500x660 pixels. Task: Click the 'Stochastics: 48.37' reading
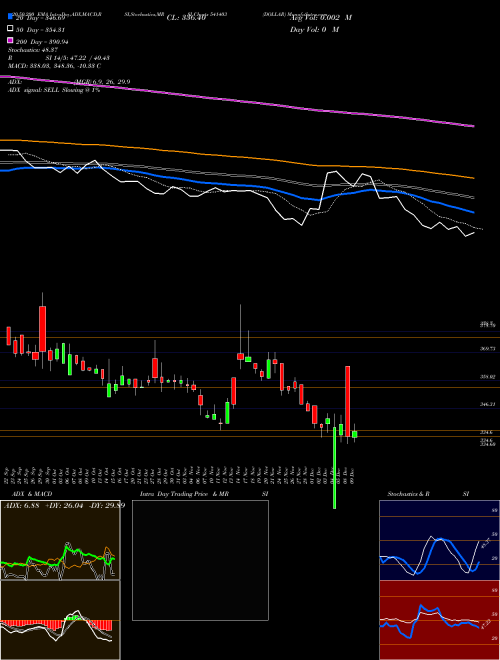tap(33, 50)
